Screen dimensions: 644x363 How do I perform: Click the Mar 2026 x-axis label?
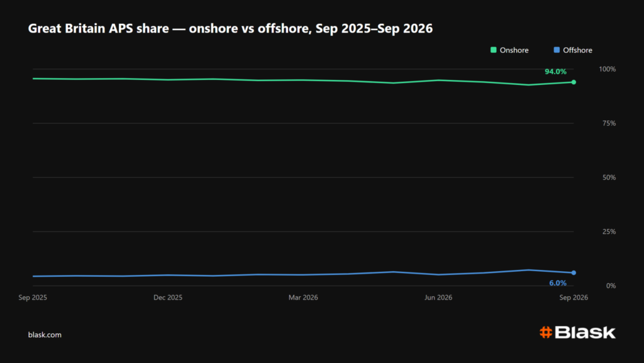coord(303,298)
